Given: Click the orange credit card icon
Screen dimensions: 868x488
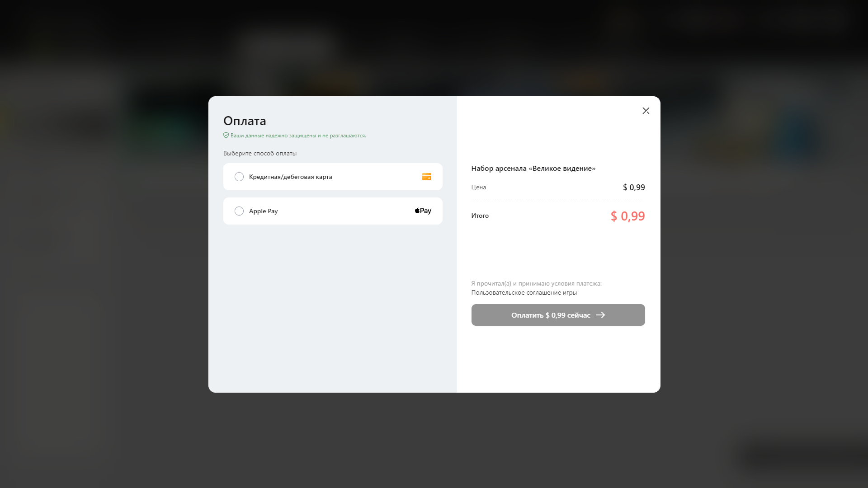Looking at the screenshot, I should [426, 177].
